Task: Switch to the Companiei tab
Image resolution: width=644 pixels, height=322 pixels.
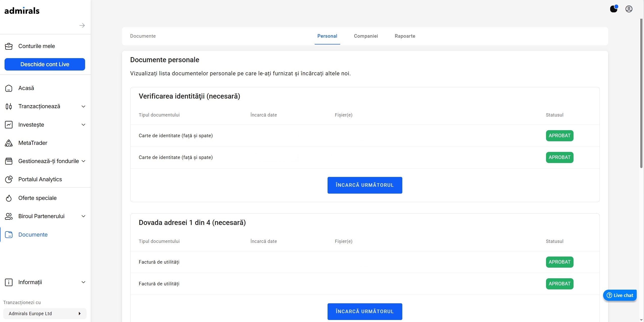Action: [366, 36]
